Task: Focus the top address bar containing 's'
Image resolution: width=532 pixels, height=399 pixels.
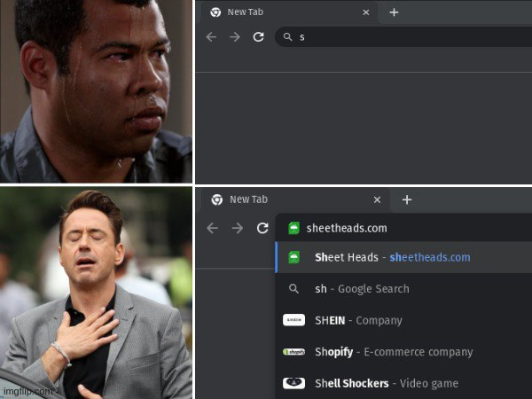Action: [x=403, y=36]
